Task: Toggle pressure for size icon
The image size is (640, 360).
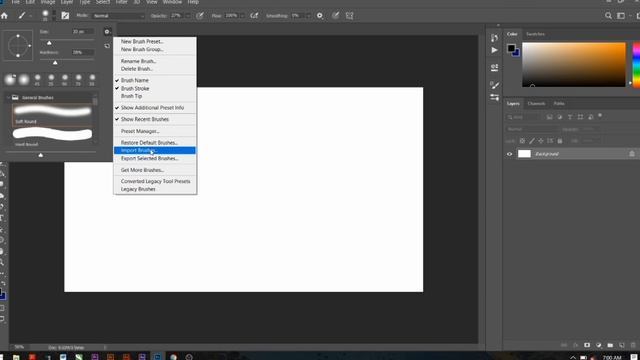Action: click(335, 16)
